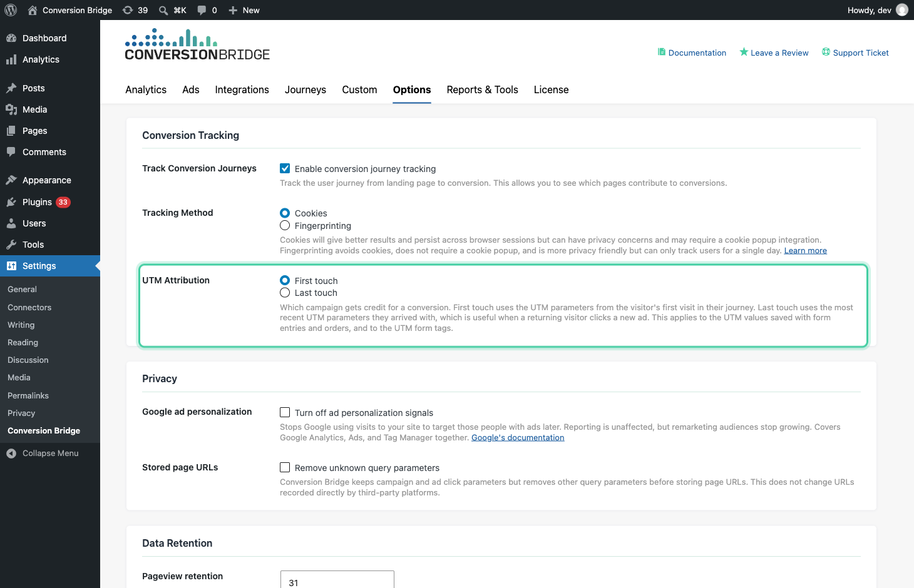This screenshot has height=588, width=914.
Task: Select First touch UTM attribution
Action: click(285, 280)
